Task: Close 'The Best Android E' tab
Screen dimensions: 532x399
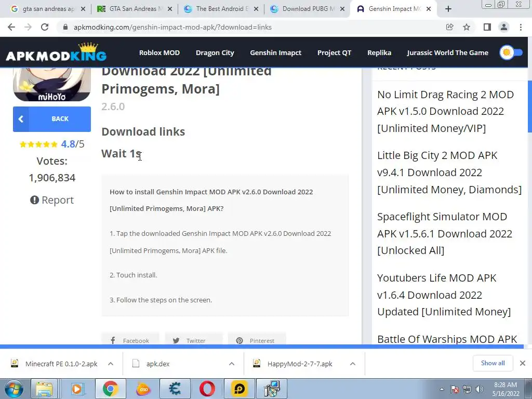Action: [x=256, y=9]
